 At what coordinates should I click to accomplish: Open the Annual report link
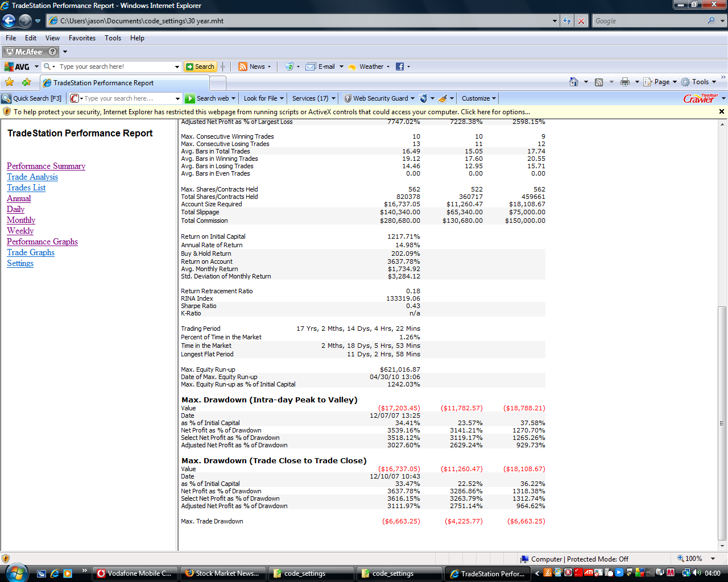19,198
